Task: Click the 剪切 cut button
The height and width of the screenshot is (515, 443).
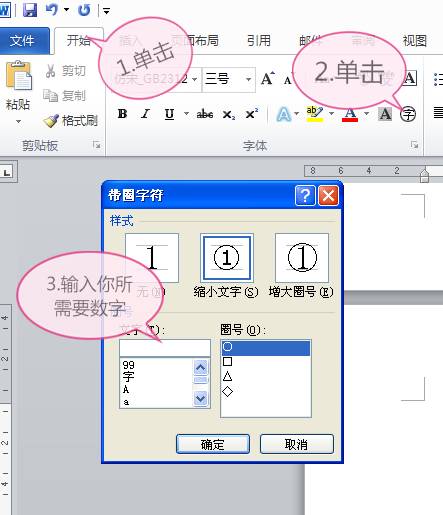Action: pos(65,71)
